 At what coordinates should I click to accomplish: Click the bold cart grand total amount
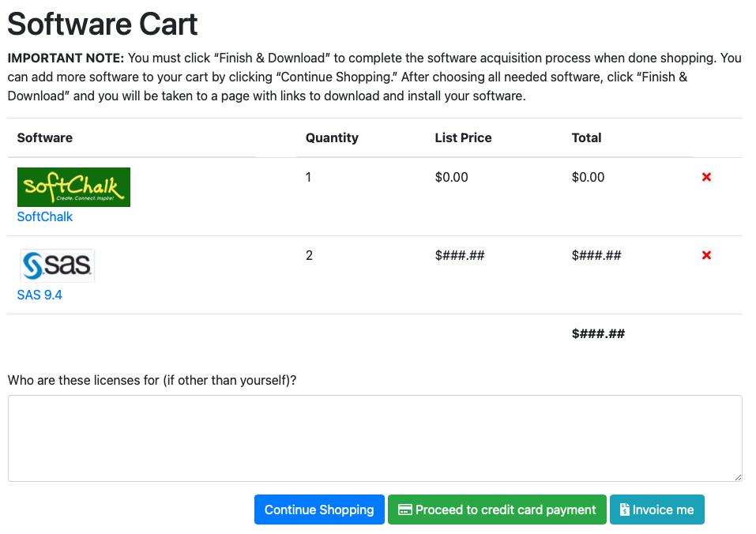pyautogui.click(x=598, y=333)
